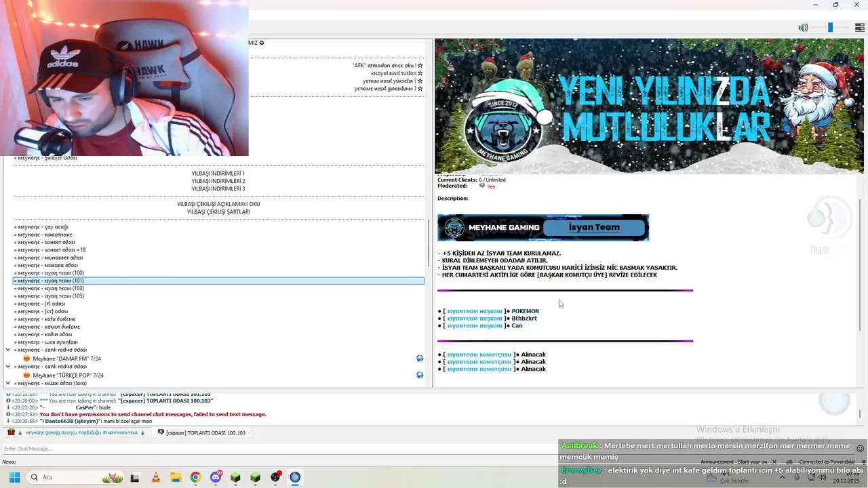
Task: Click 'YILBAŞI ÇEKİLİŞİ AÇIKLAMAYI OKU' spacer
Action: click(x=218, y=204)
